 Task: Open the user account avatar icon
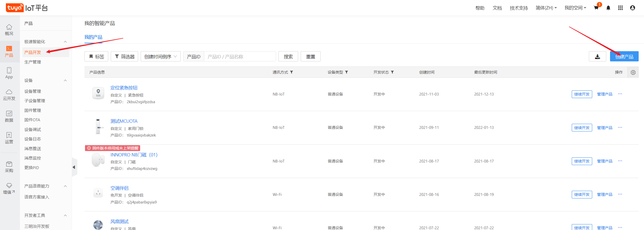(x=633, y=8)
